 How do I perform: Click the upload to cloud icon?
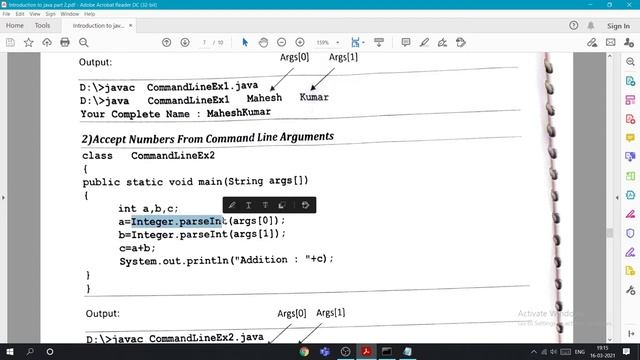pyautogui.click(x=47, y=42)
